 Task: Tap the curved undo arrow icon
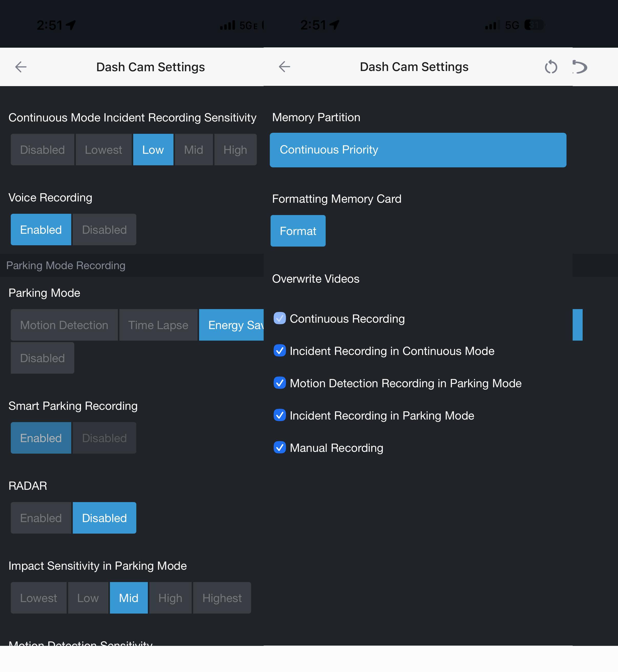580,67
